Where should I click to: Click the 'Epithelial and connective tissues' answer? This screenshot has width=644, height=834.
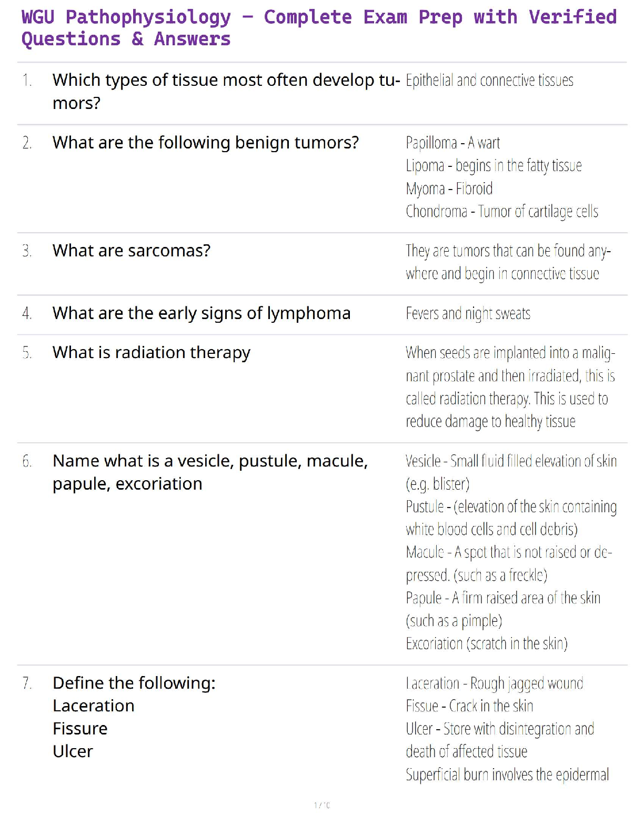(489, 81)
